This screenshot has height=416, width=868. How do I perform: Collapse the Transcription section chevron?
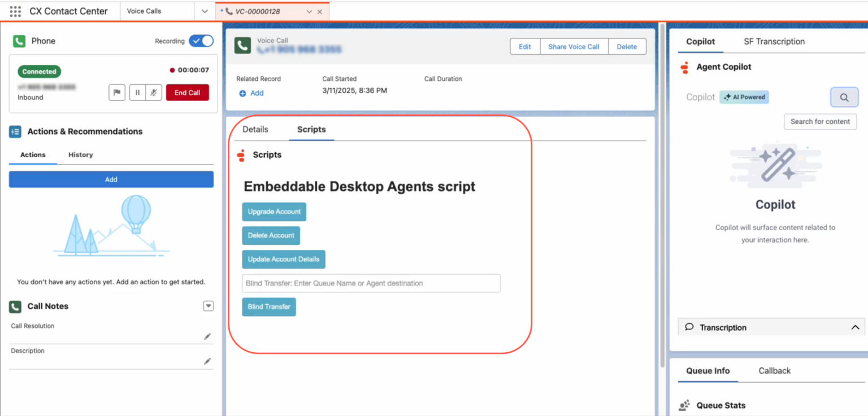[x=855, y=327]
